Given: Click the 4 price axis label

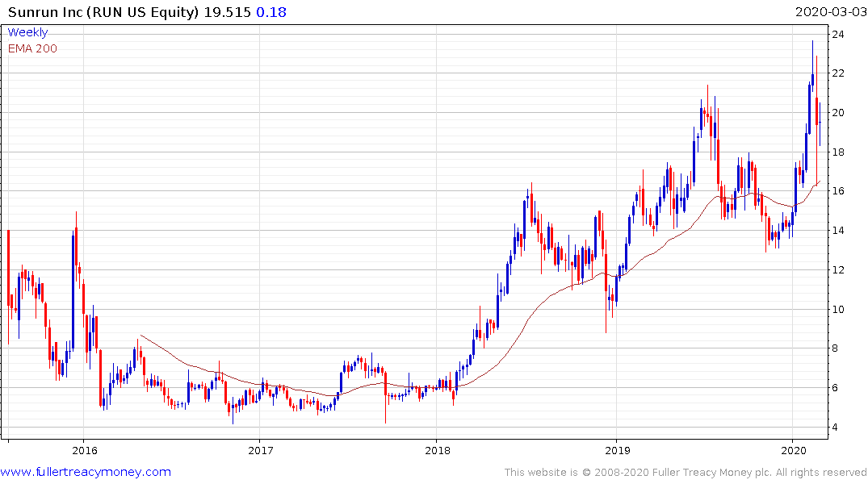Looking at the screenshot, I should click(836, 427).
